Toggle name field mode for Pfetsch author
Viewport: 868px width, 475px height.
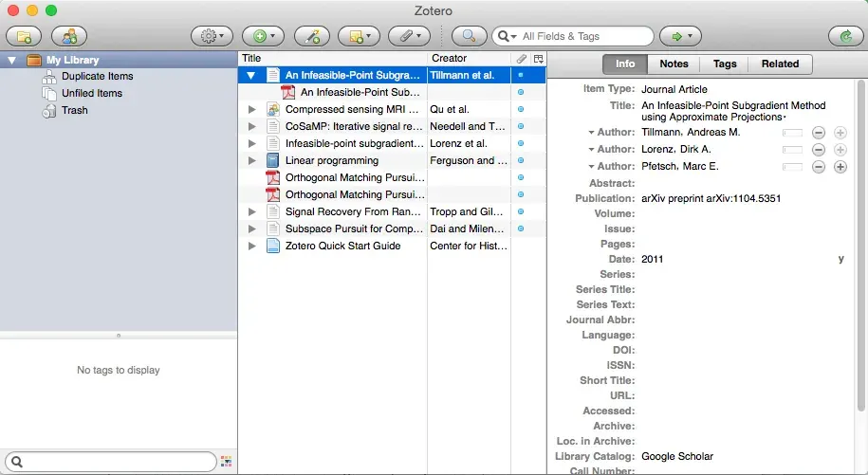click(x=791, y=167)
